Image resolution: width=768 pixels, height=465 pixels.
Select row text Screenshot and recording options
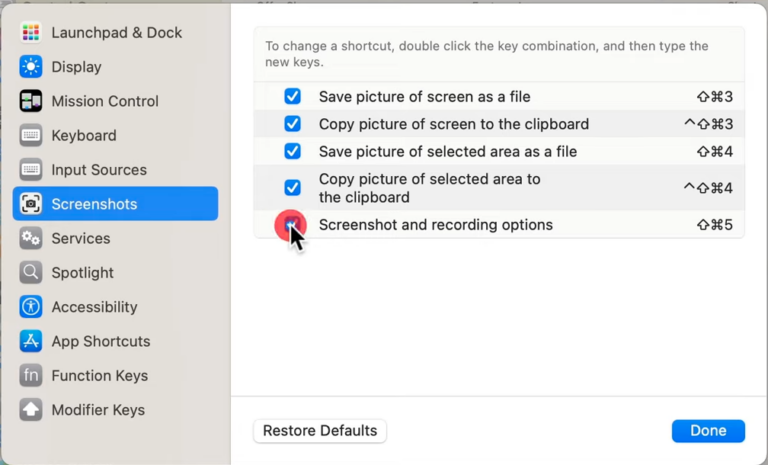(436, 225)
